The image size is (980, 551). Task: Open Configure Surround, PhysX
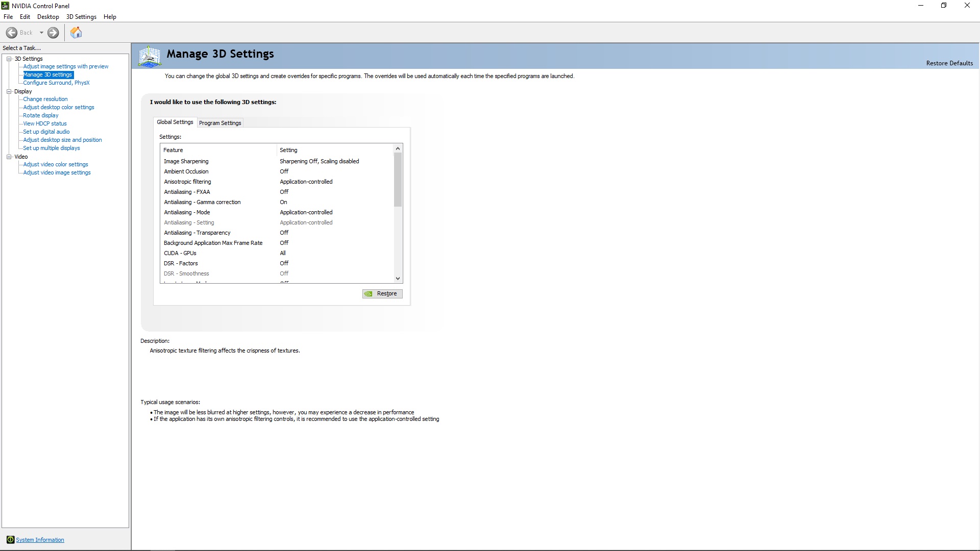[x=56, y=83]
